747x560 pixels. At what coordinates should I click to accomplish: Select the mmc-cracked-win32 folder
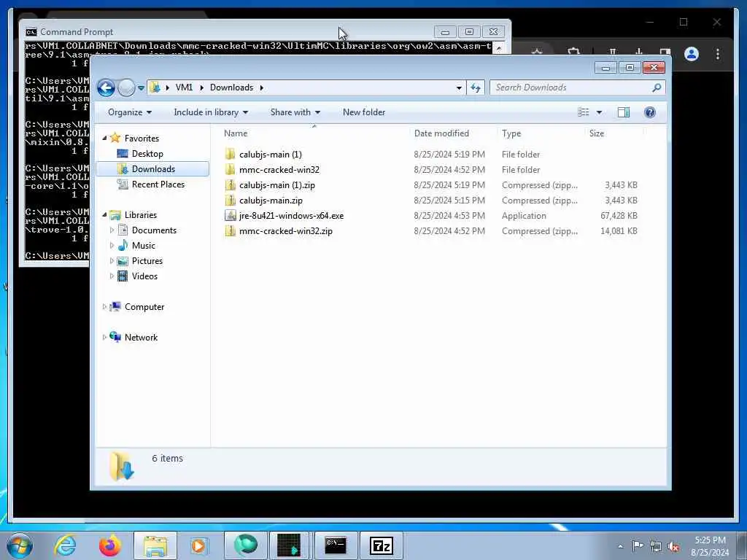[279, 169]
